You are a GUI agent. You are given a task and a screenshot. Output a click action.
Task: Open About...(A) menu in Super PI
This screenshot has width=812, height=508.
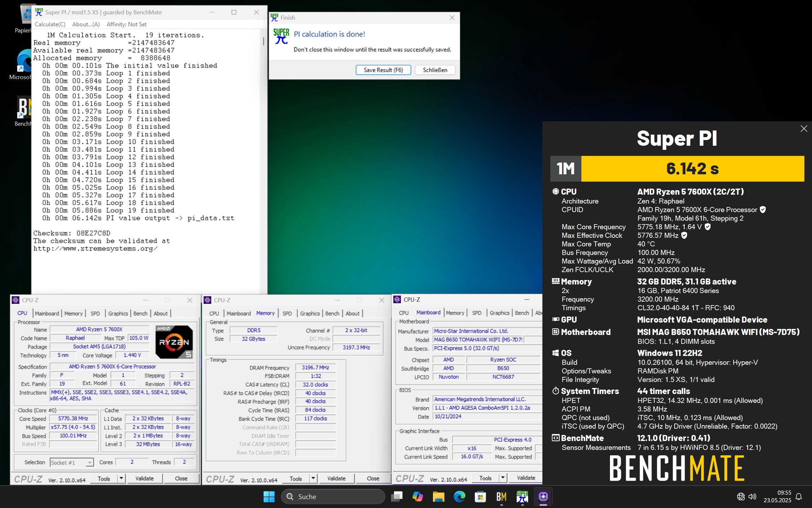(86, 24)
